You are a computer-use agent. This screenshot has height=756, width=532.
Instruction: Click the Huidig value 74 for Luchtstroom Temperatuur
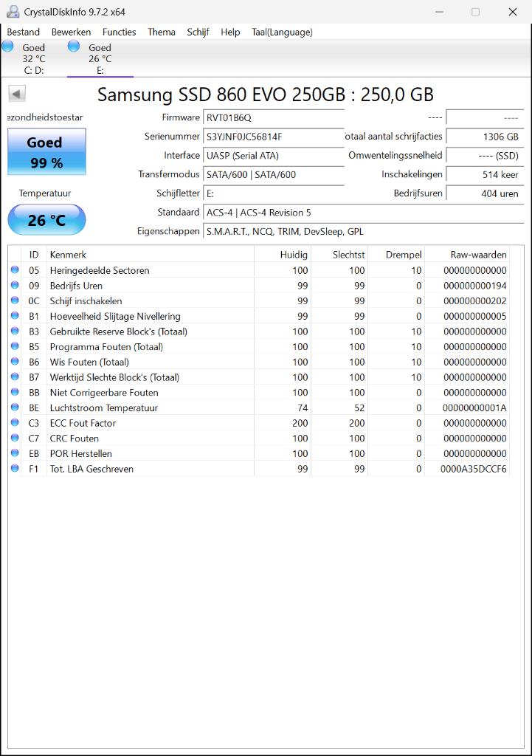(303, 408)
